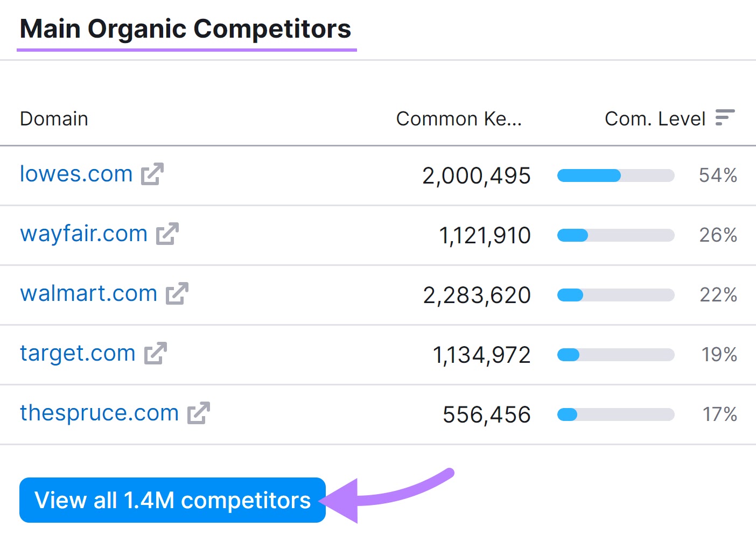Screen dimensions: 756x541
Task: Open walmart.com using its external link icon
Action: (x=177, y=293)
